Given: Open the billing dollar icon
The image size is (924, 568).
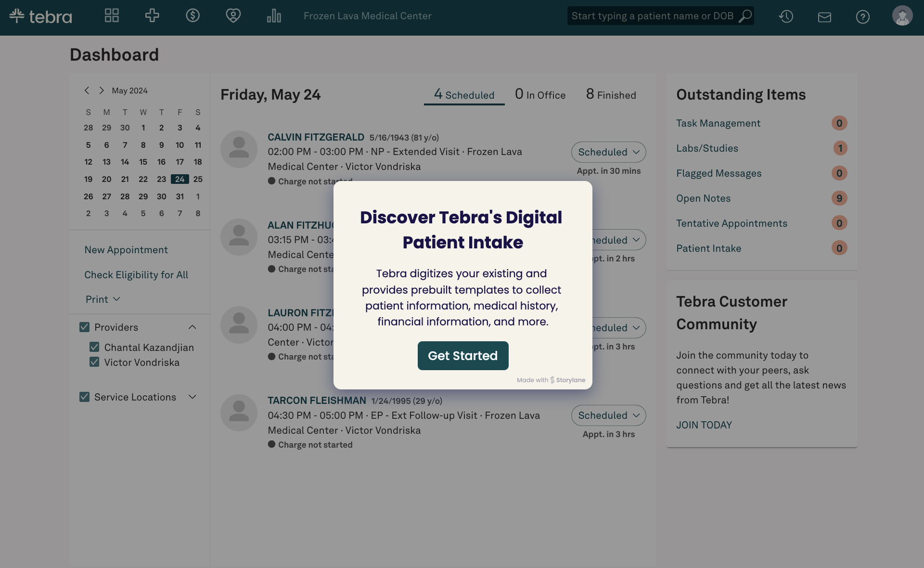Looking at the screenshot, I should click(193, 15).
